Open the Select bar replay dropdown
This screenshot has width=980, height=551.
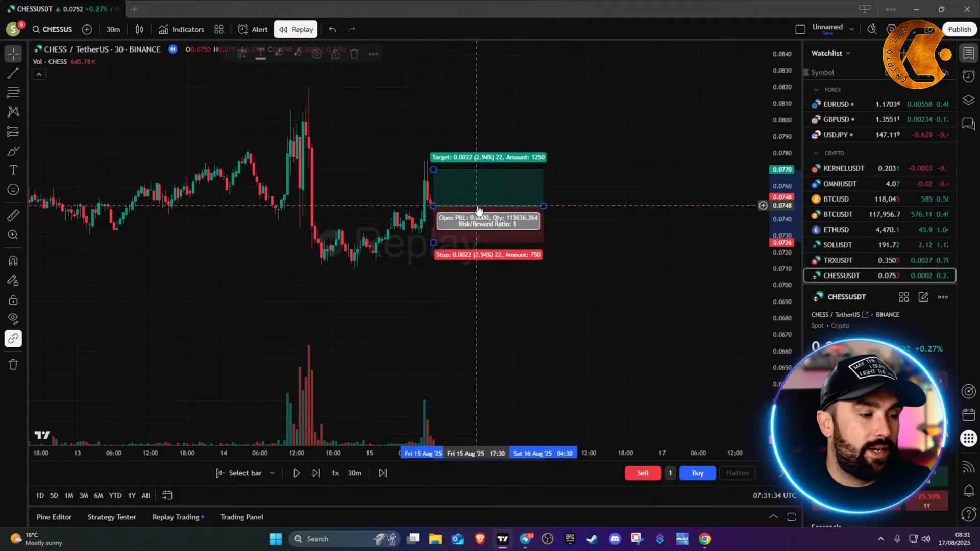(245, 473)
